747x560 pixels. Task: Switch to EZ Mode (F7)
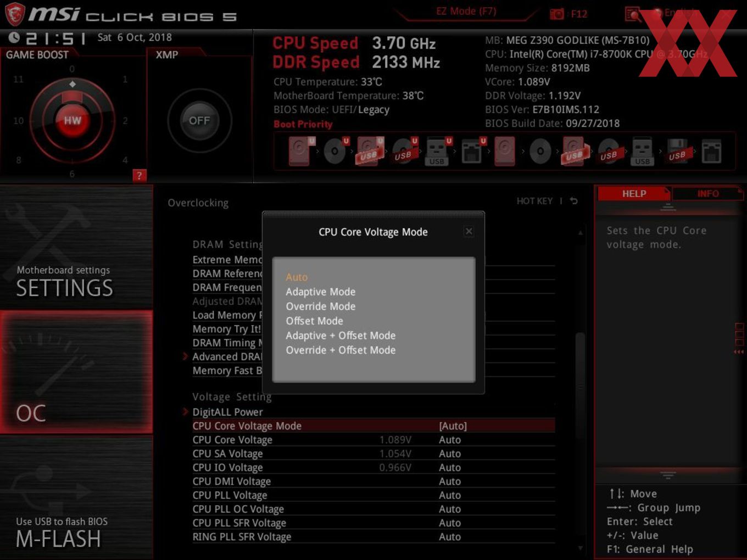[x=466, y=12]
